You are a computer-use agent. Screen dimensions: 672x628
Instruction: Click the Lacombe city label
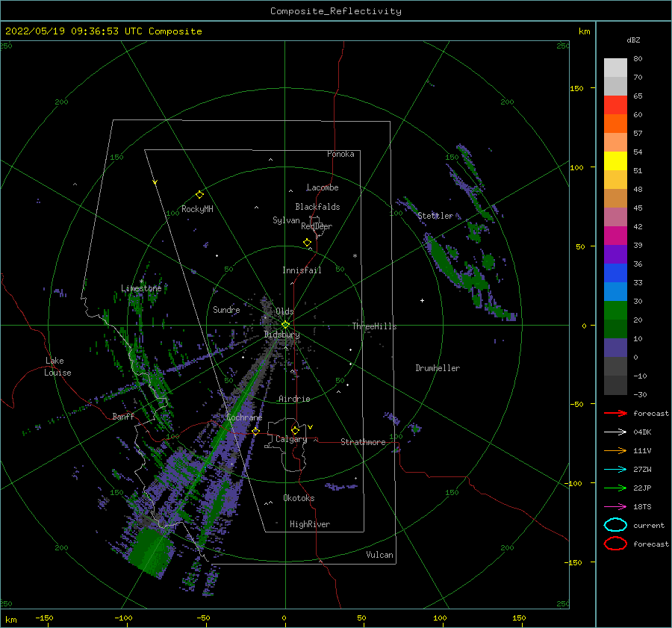[323, 187]
